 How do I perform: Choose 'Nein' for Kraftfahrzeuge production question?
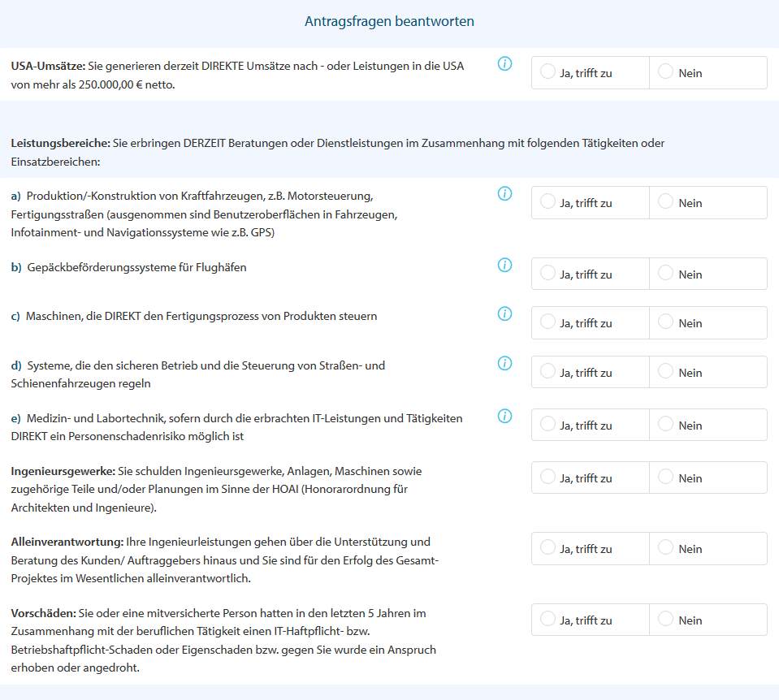pyautogui.click(x=666, y=202)
